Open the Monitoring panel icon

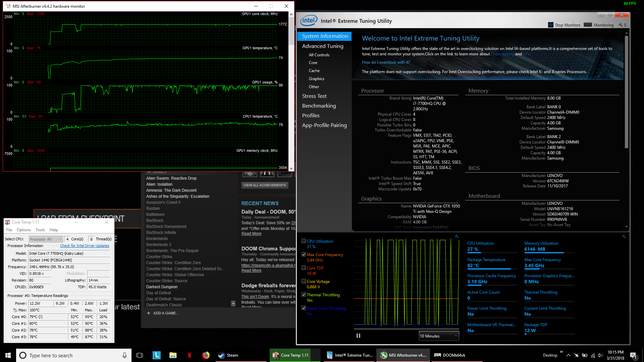(x=588, y=25)
